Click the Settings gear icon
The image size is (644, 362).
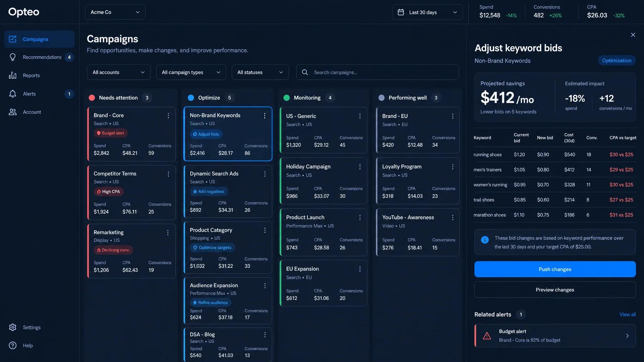pos(13,327)
